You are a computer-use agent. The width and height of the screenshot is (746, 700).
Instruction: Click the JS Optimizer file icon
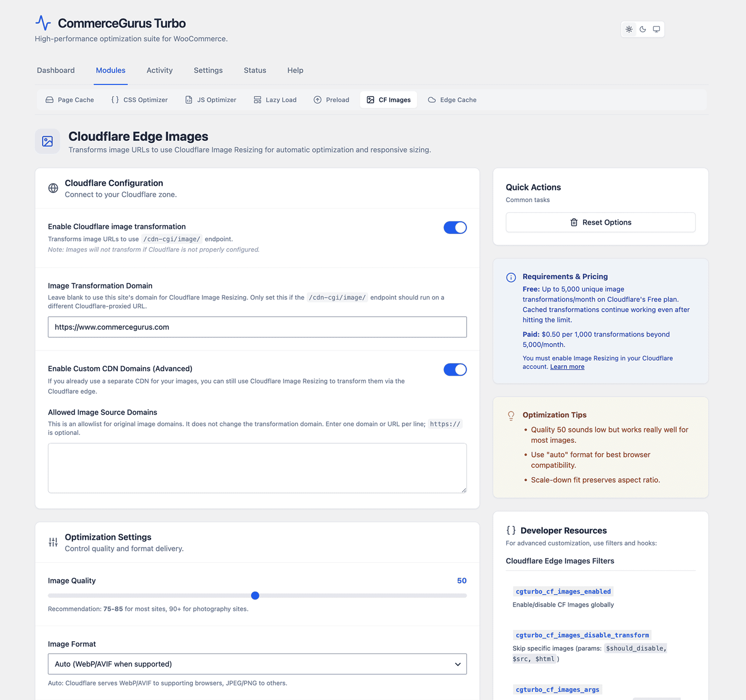(189, 100)
